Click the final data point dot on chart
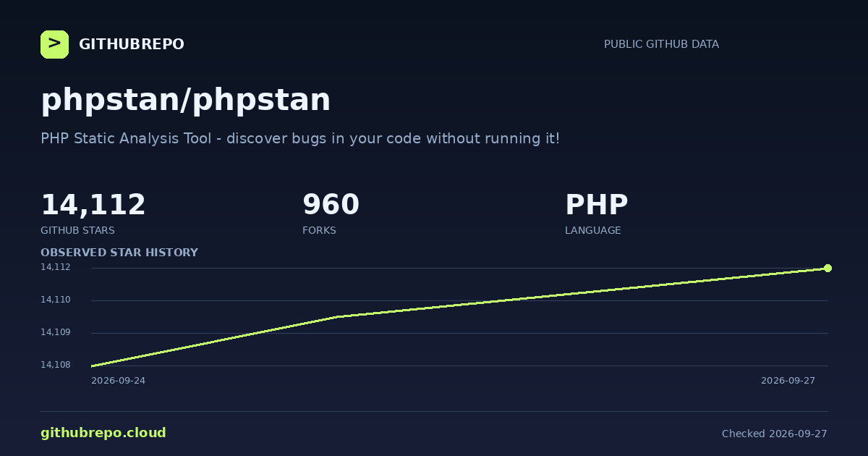 click(827, 268)
